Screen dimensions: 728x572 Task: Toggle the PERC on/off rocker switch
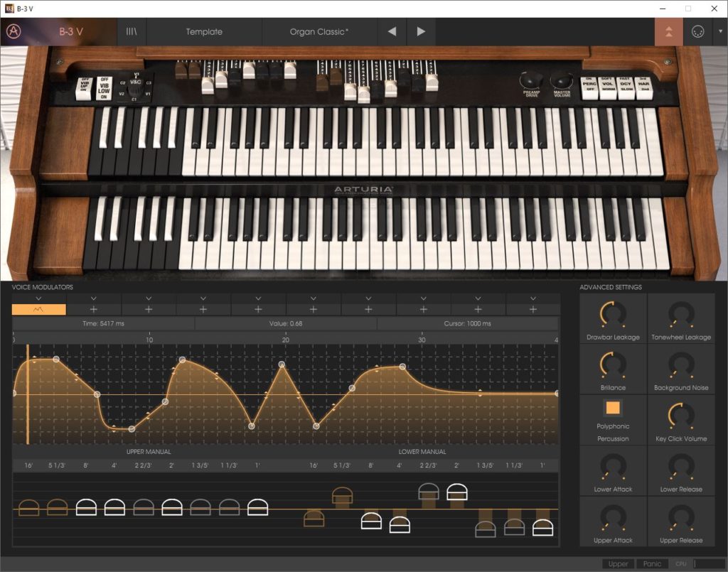click(589, 87)
